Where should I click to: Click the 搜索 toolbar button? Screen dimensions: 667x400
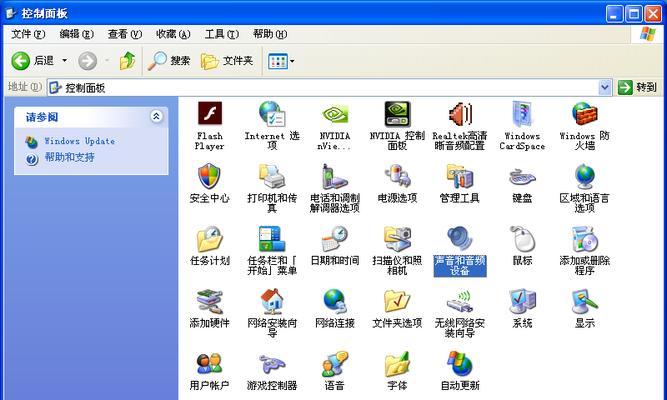tap(169, 61)
